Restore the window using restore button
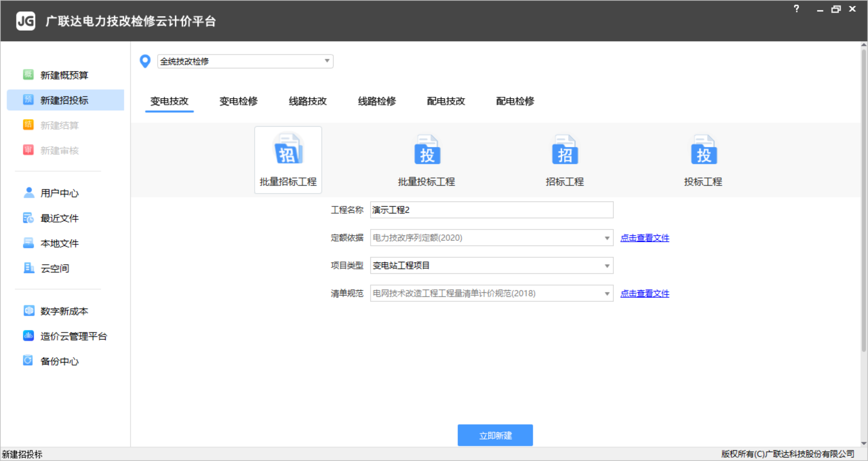This screenshot has width=868, height=461. click(836, 9)
